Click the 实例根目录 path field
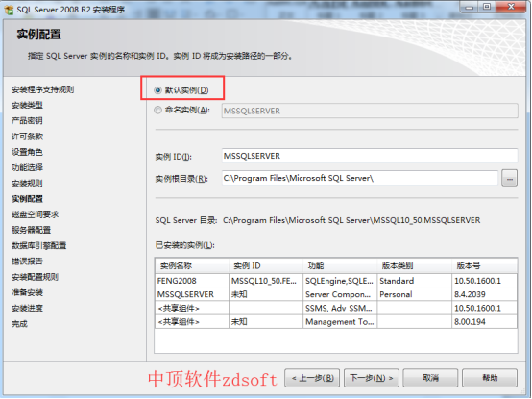The width and height of the screenshot is (532, 399). pos(360,178)
